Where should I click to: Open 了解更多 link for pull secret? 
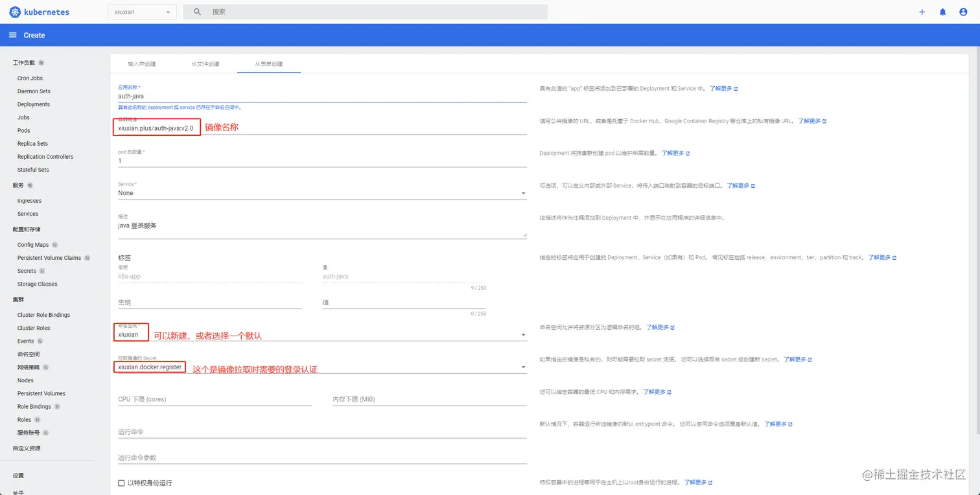(x=798, y=360)
